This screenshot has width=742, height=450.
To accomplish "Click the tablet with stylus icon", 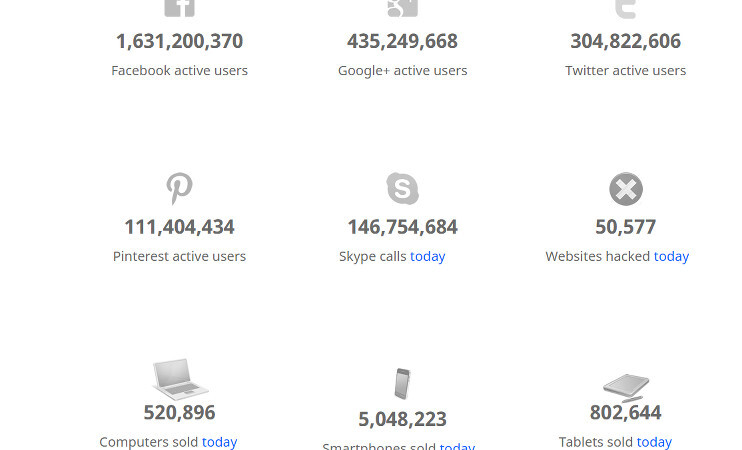I will click(626, 388).
